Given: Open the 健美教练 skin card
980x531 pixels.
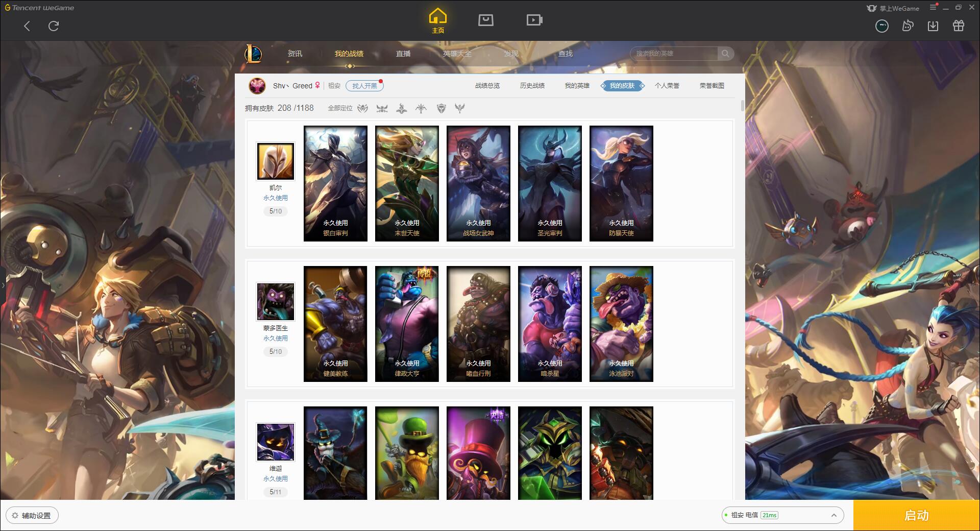Looking at the screenshot, I should click(335, 324).
